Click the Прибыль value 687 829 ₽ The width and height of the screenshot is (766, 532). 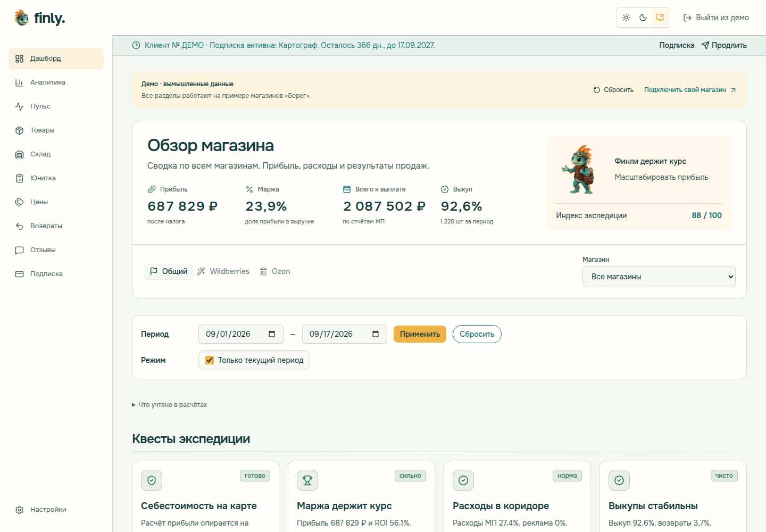coord(182,206)
